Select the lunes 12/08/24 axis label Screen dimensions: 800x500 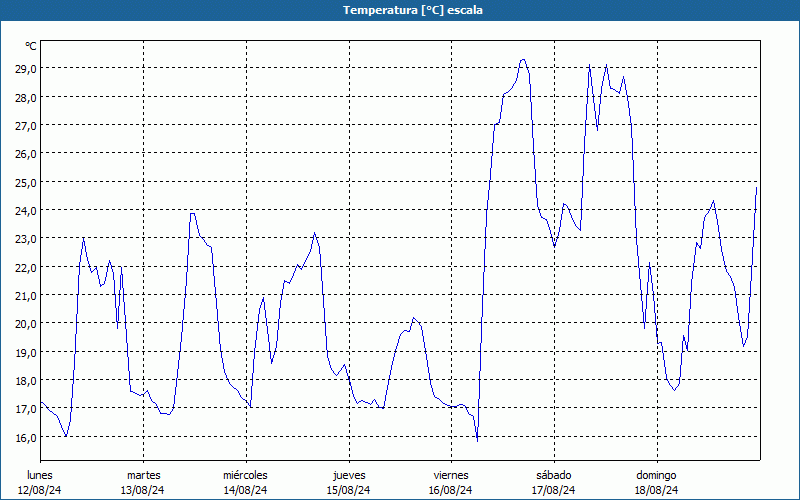(40, 483)
